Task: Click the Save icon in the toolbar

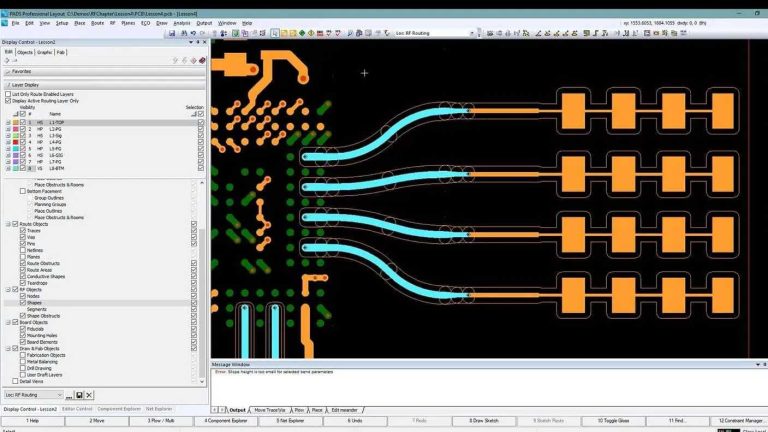Action: click(172, 33)
